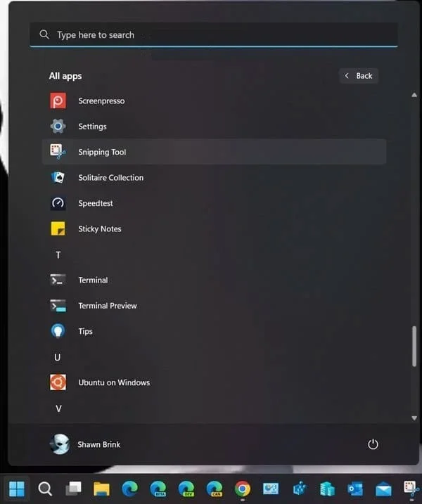Image resolution: width=422 pixels, height=504 pixels.
Task: Click the Windows Start button on the taskbar
Action: 17,489
